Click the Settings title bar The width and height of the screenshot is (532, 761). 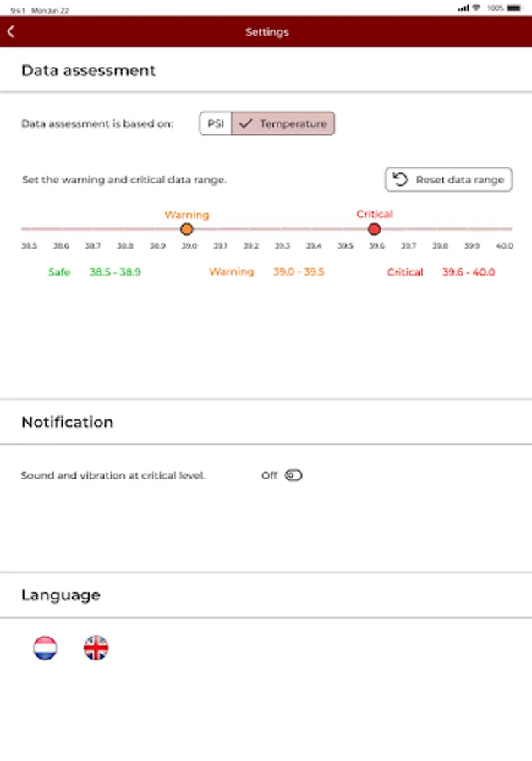[266, 31]
